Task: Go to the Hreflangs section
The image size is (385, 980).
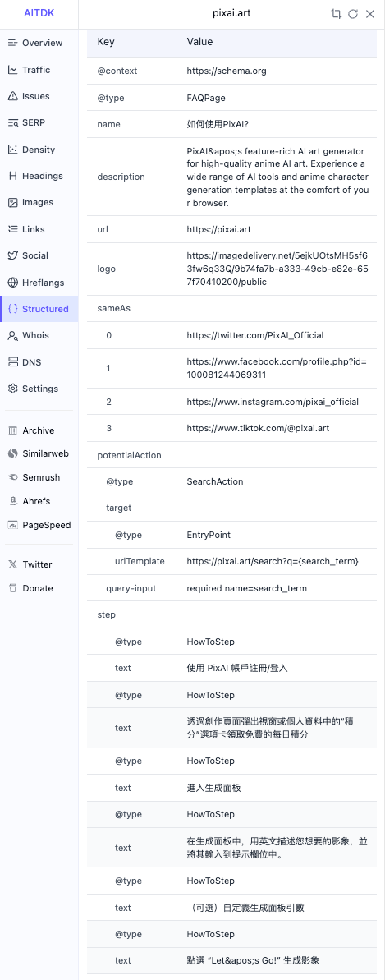Action: coord(39,283)
